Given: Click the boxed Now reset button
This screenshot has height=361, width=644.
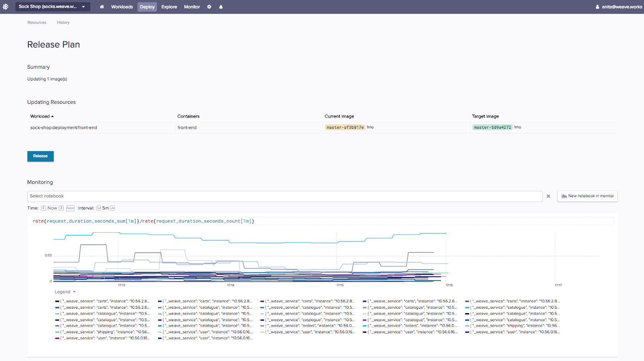Looking at the screenshot, I should (x=70, y=208).
